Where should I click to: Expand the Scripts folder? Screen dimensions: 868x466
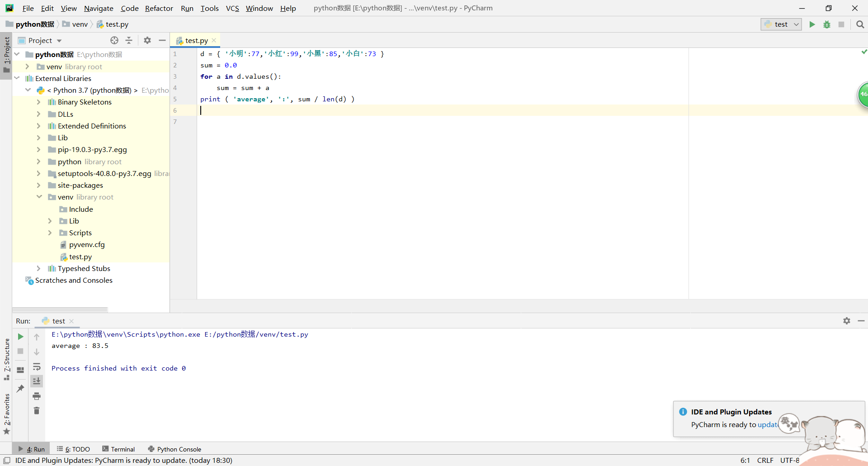click(x=50, y=233)
